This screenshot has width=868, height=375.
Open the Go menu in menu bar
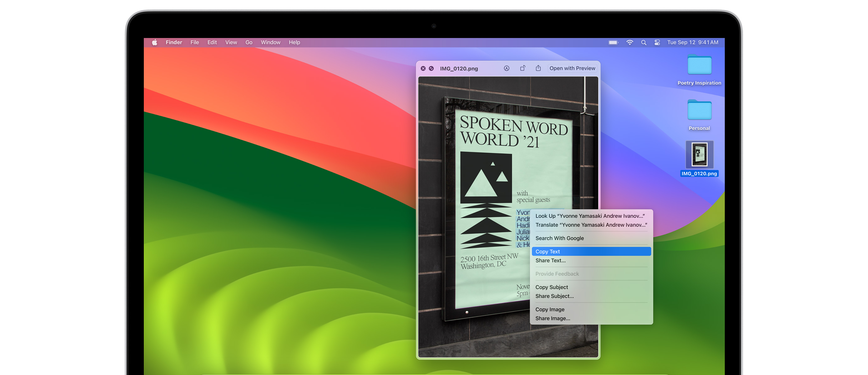[249, 42]
